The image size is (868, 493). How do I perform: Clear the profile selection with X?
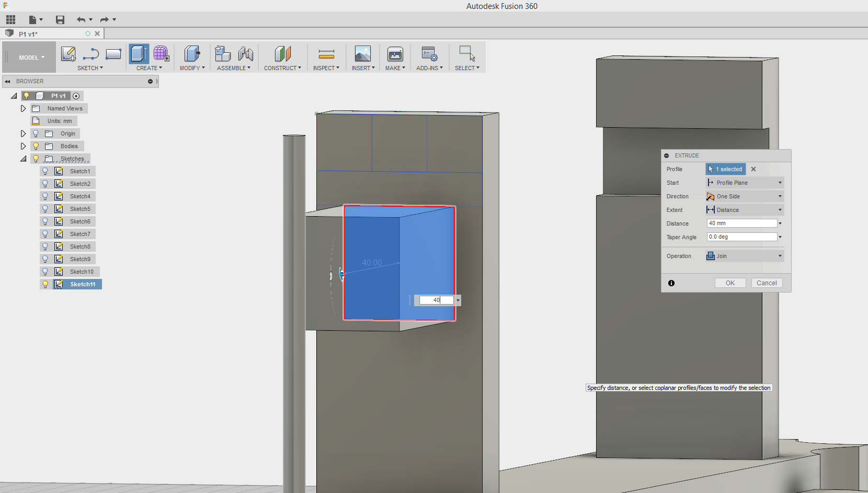coord(753,169)
